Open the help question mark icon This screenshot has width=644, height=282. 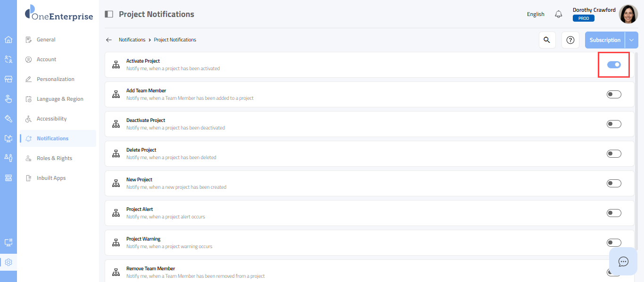pyautogui.click(x=570, y=40)
